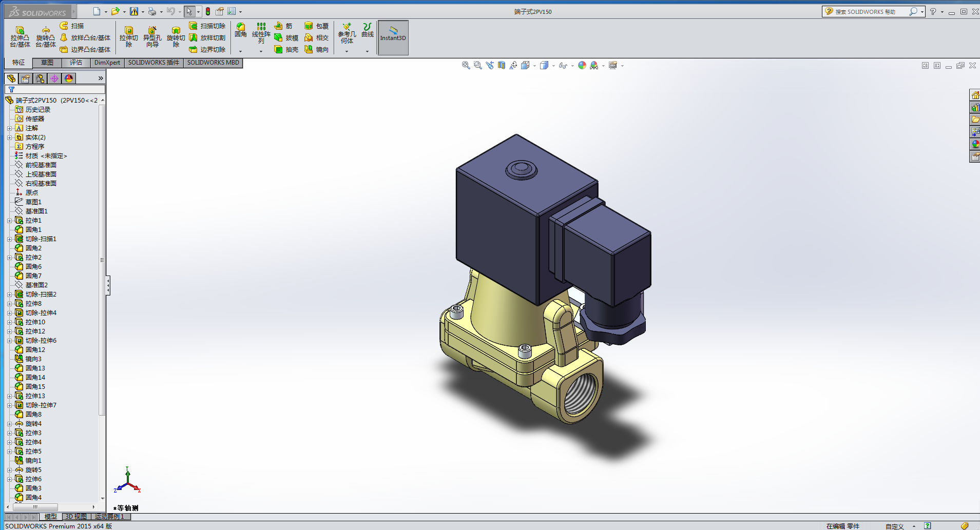Switch to the 草图 ribbon tab
The image size is (980, 530).
tap(47, 63)
